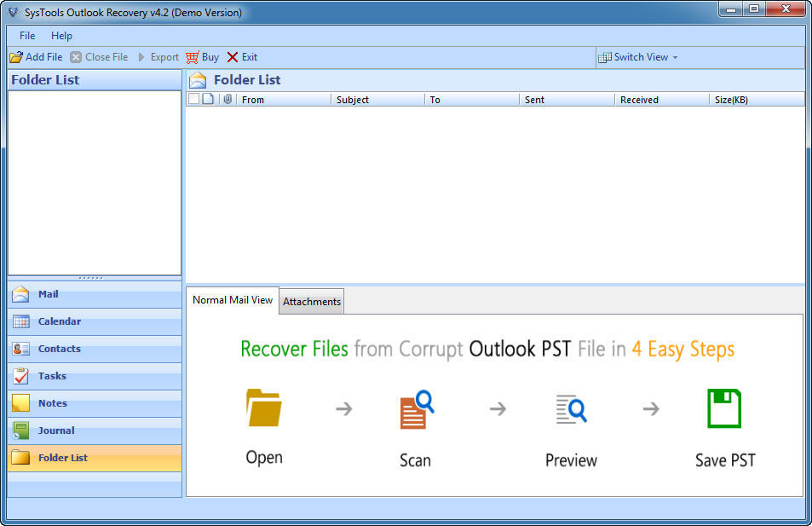This screenshot has height=526, width=812.
Task: Click the attachment paperclip column header
Action: point(227,99)
